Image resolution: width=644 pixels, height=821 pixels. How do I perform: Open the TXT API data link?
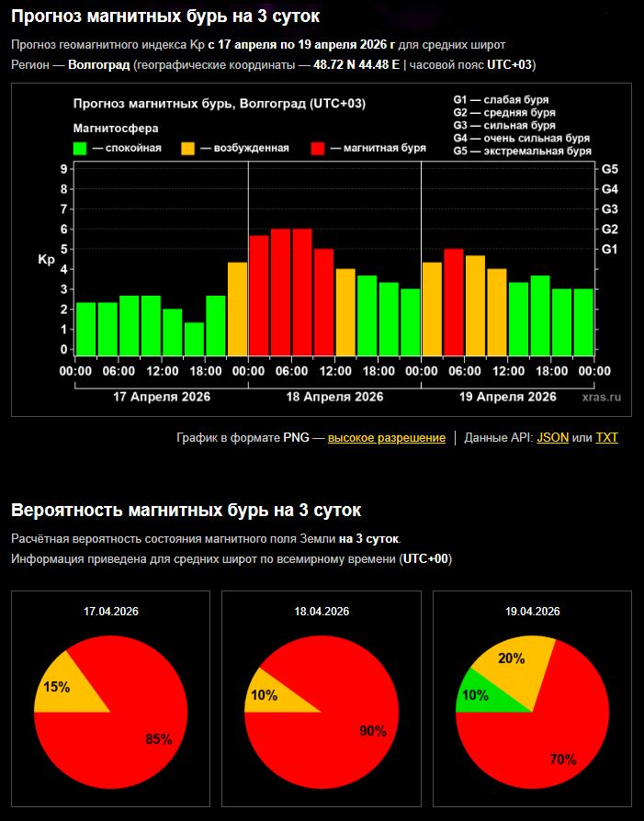[606, 438]
